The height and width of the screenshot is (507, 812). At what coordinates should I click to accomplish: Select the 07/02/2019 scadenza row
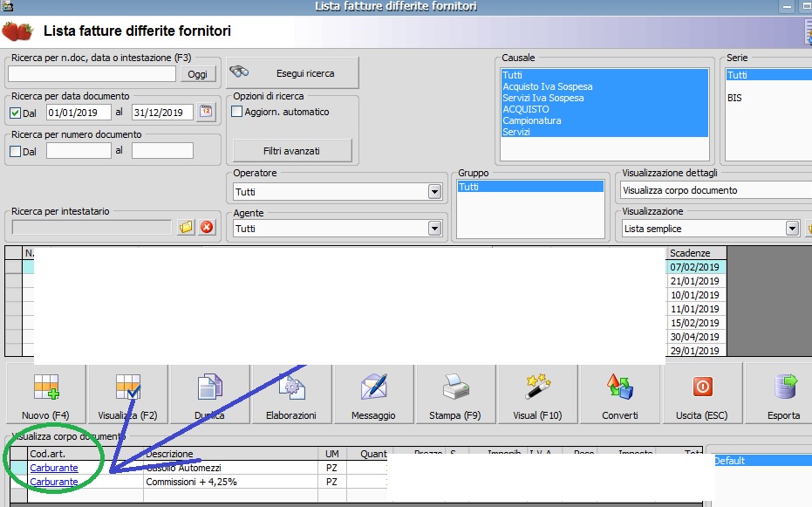[696, 267]
